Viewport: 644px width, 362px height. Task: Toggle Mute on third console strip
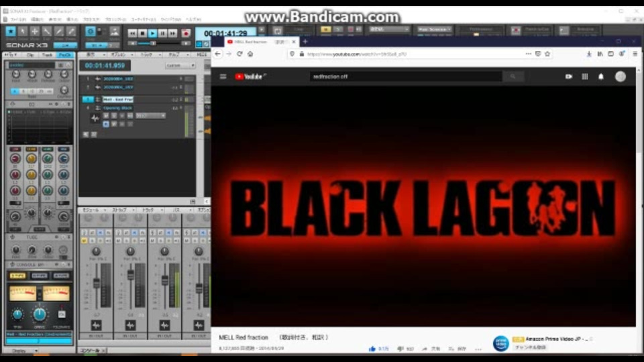tap(152, 241)
